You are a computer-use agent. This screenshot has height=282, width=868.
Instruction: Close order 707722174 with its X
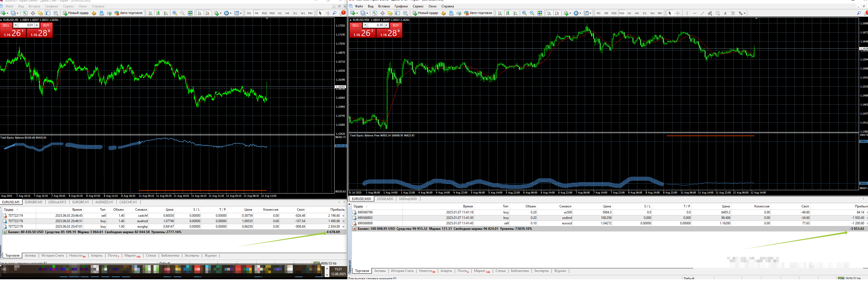pos(343,216)
